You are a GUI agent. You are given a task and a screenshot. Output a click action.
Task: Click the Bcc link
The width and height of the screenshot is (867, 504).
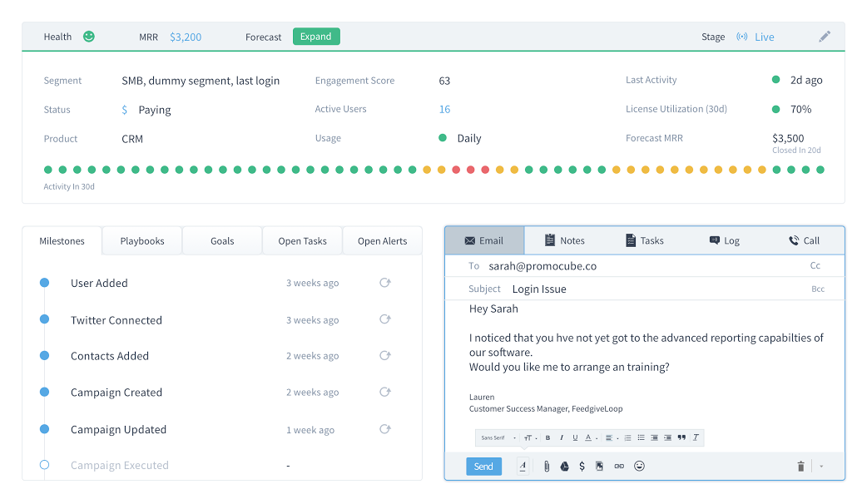point(818,289)
